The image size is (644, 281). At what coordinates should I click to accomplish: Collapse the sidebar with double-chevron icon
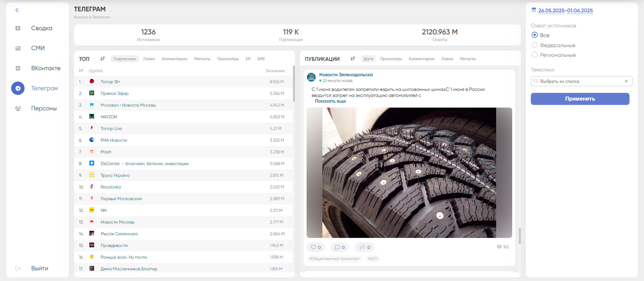click(17, 10)
